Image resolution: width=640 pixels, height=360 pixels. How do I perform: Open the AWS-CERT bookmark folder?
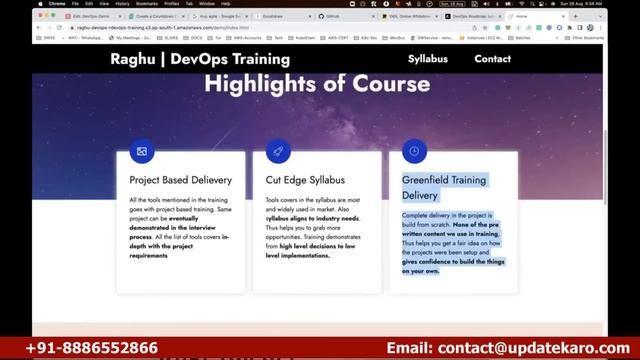click(334, 38)
